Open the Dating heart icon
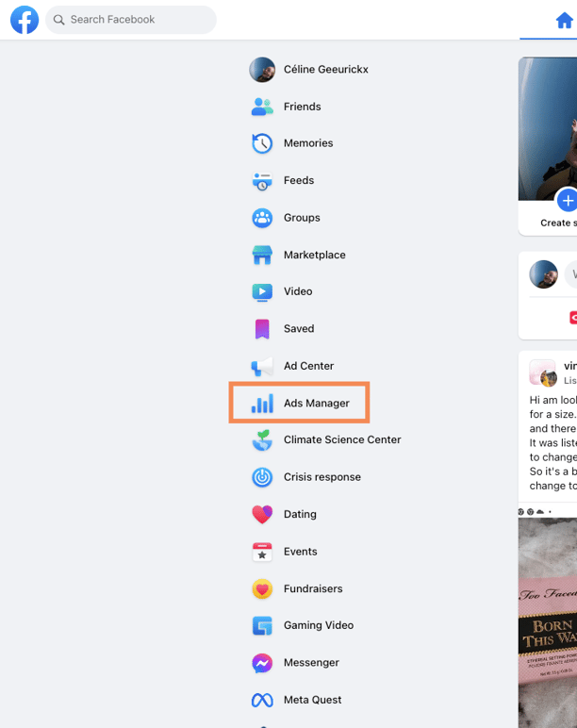577x728 pixels. coord(262,514)
